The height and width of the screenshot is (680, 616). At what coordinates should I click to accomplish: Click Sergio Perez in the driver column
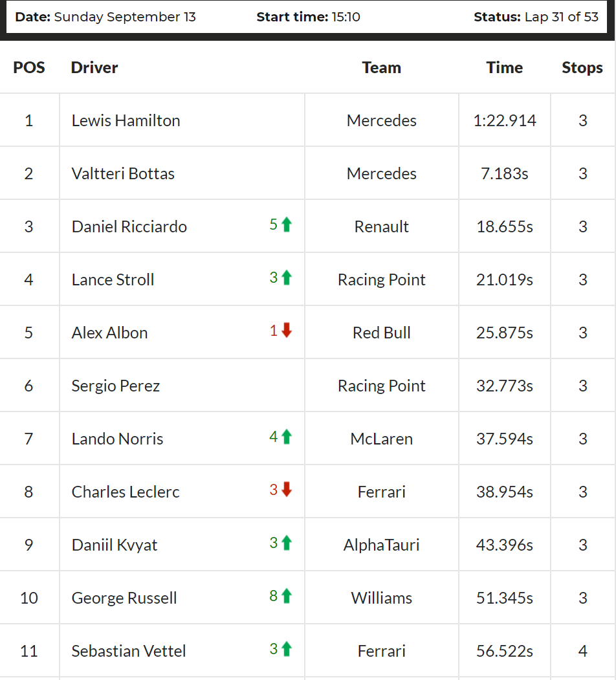click(x=115, y=386)
